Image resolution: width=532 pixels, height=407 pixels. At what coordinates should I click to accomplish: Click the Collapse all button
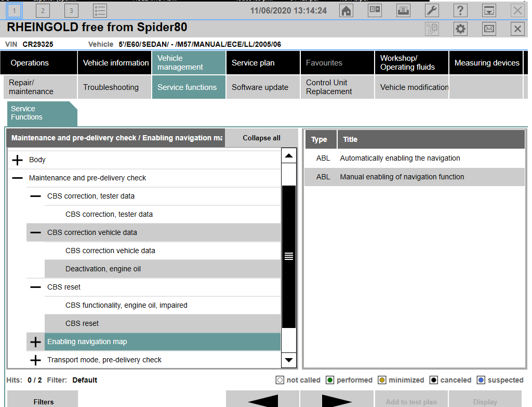[x=261, y=138]
